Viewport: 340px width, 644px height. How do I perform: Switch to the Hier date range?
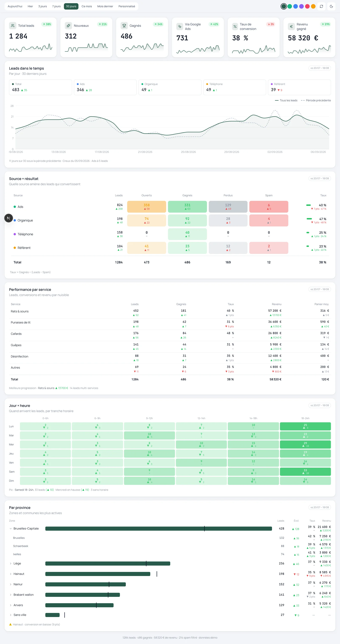click(30, 6)
